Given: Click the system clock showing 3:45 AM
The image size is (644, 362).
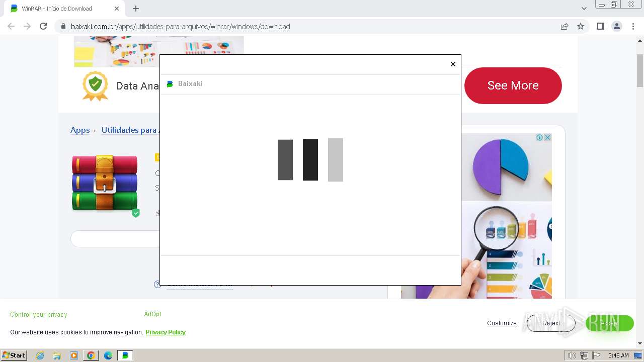Looking at the screenshot, I should [x=618, y=355].
